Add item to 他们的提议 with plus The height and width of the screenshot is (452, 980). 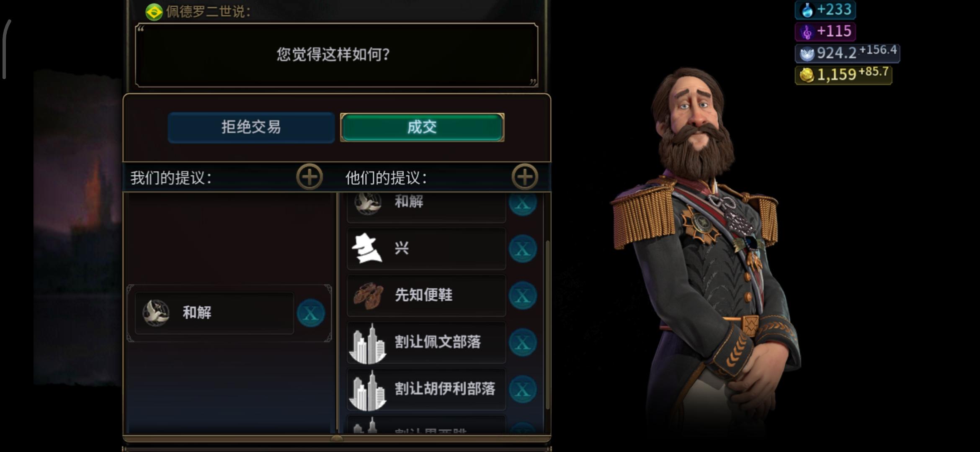[525, 177]
